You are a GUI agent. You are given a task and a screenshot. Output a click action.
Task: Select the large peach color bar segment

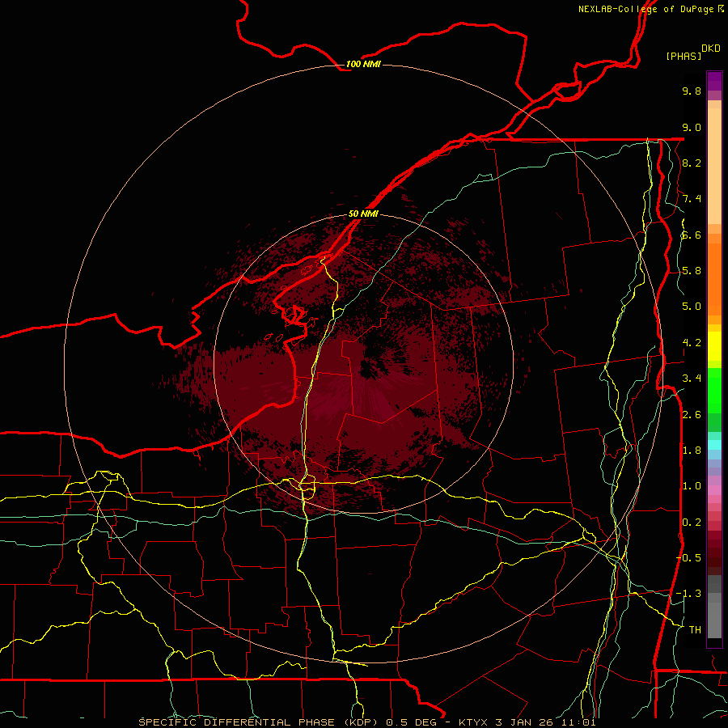pyautogui.click(x=714, y=166)
